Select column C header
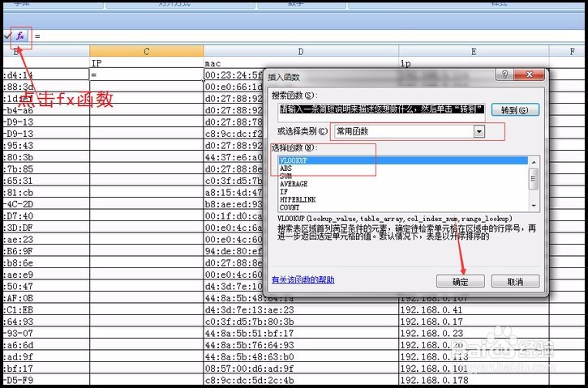 [147, 51]
